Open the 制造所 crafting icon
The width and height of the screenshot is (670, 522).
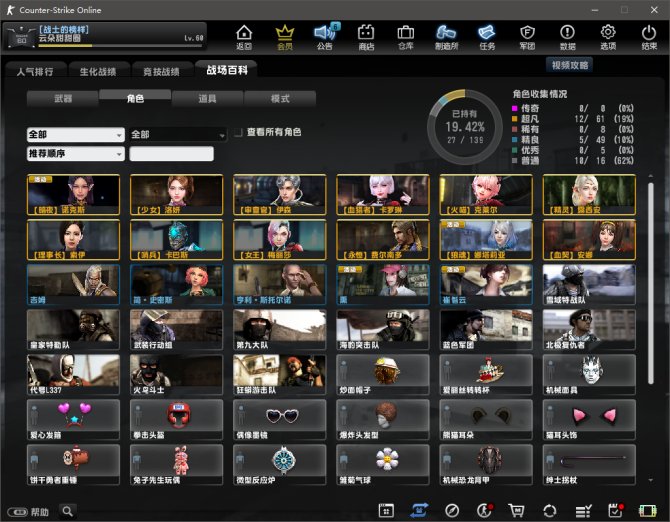click(x=446, y=37)
